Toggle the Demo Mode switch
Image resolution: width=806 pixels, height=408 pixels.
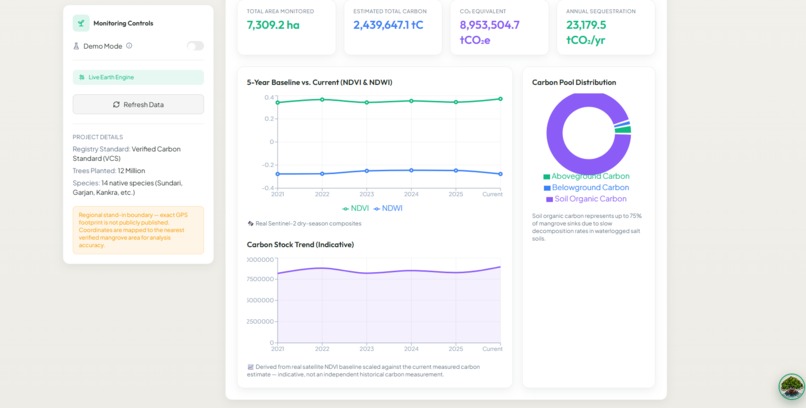(x=195, y=46)
